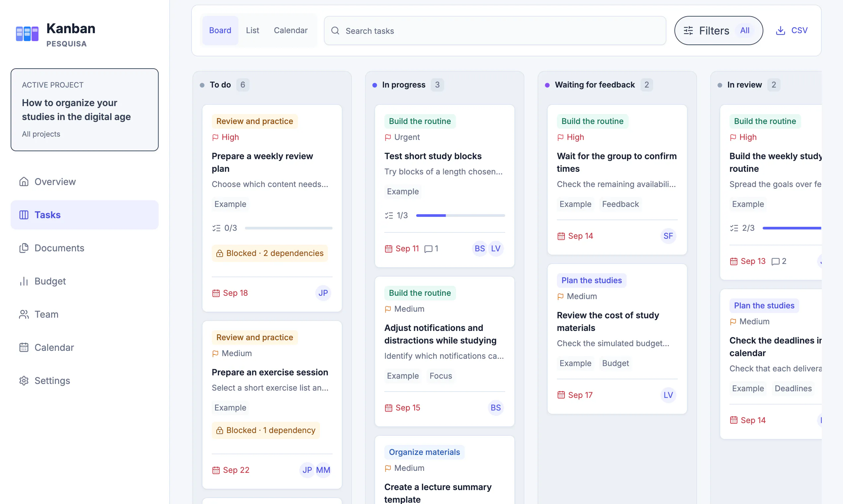
Task: Click the comment icon on Test short study blocks
Action: [x=428, y=249]
